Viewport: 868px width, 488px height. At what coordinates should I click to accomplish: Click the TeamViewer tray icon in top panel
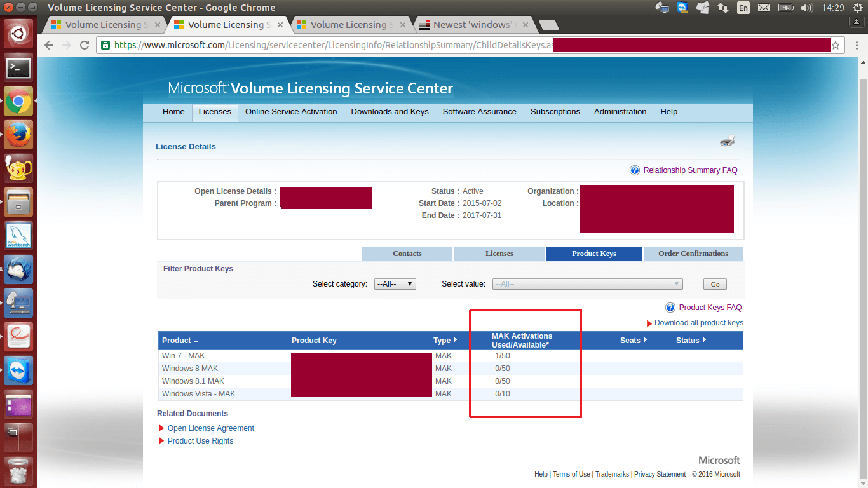[x=683, y=8]
